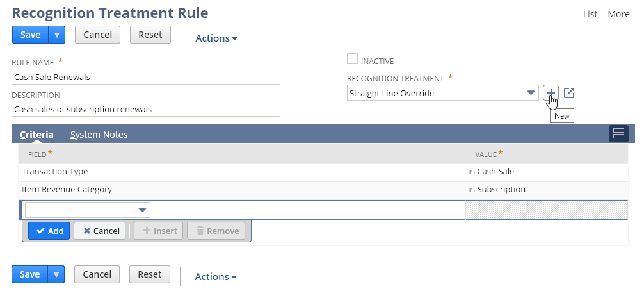Switch to the System Notes tab
Image resolution: width=644 pixels, height=291 pixels.
point(99,135)
